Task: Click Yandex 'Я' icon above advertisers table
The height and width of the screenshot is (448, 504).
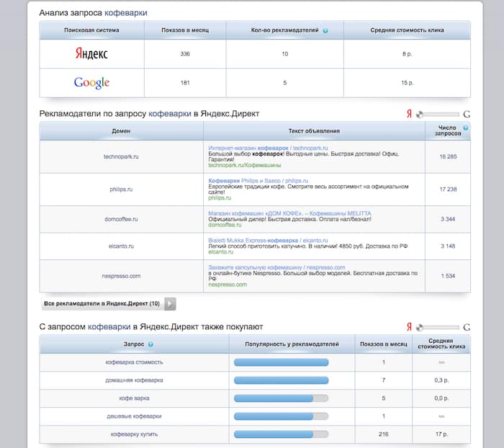Action: point(410,114)
